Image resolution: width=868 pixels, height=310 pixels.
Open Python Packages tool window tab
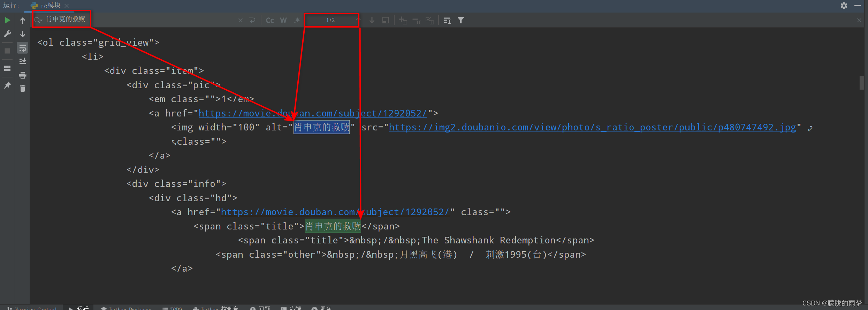(x=126, y=308)
